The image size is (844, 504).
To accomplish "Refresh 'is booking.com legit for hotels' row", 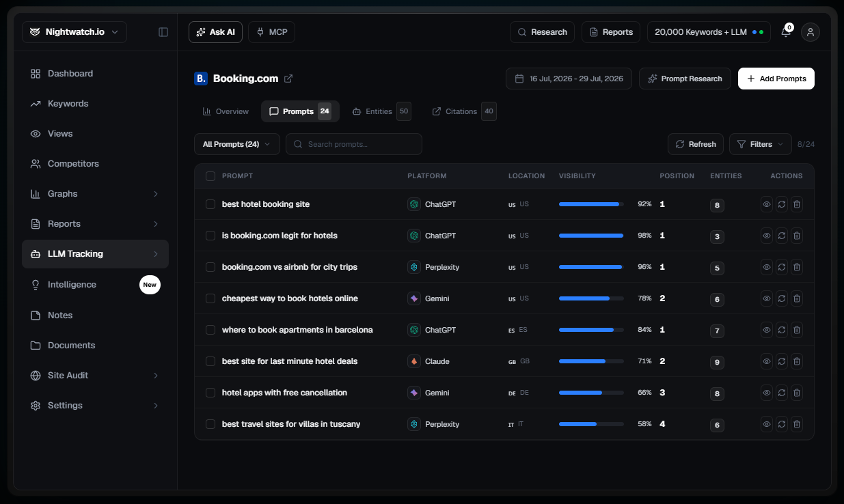I will 782,236.
